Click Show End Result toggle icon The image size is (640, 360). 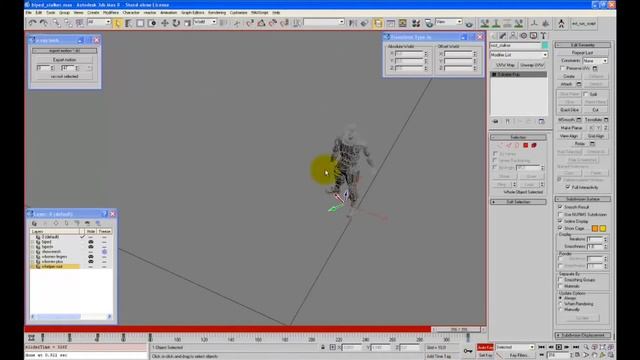click(508, 121)
